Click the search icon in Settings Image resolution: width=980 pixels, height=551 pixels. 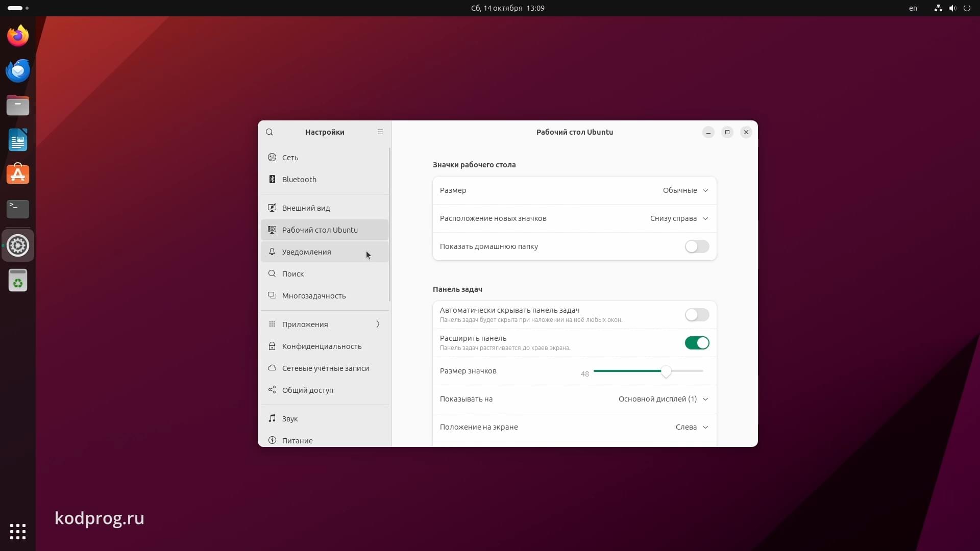[x=269, y=132]
